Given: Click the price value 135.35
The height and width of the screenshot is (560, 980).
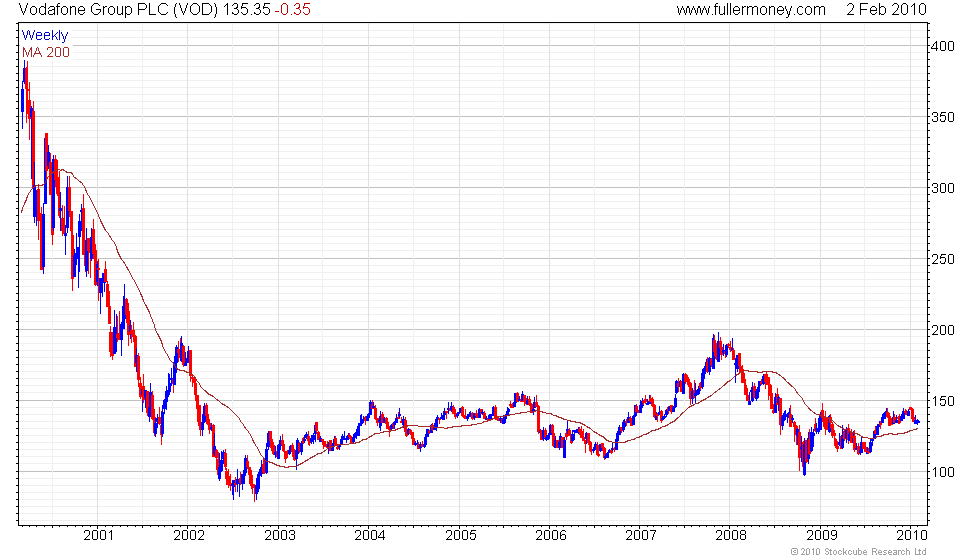Looking at the screenshot, I should (246, 10).
